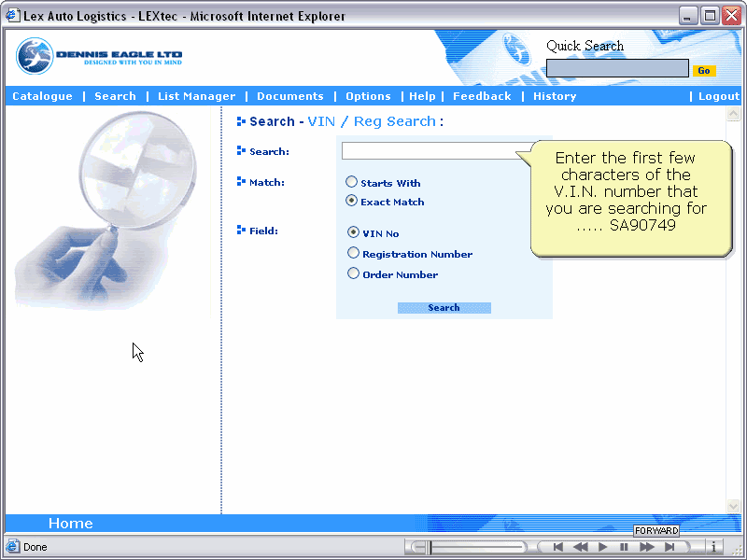Minimize the Internet Explorer window
The image size is (747, 560).
click(687, 16)
